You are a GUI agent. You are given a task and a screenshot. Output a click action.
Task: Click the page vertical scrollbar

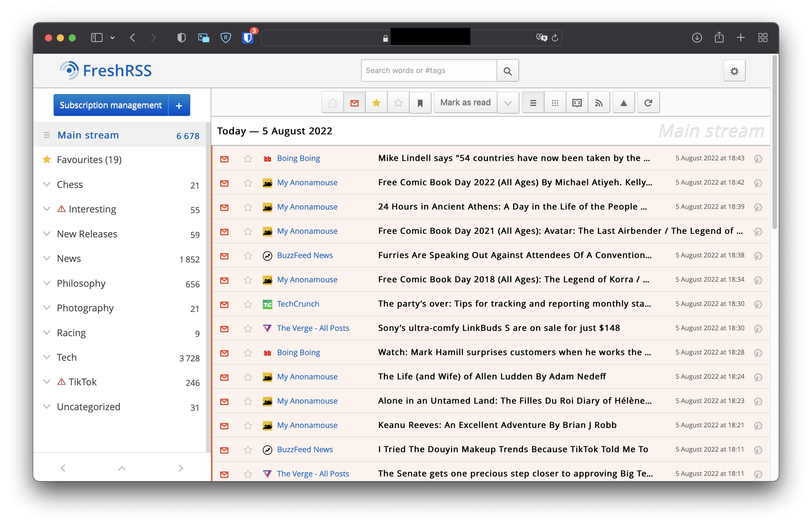(774, 143)
